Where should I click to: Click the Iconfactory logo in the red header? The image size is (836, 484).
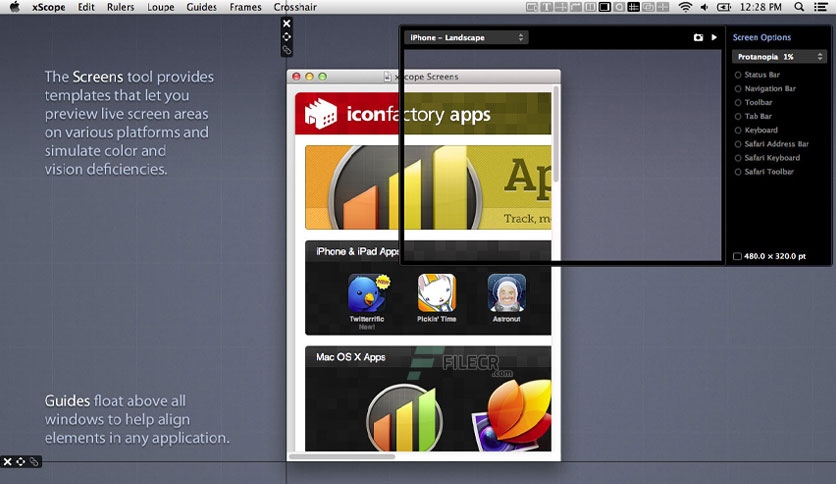tap(320, 114)
